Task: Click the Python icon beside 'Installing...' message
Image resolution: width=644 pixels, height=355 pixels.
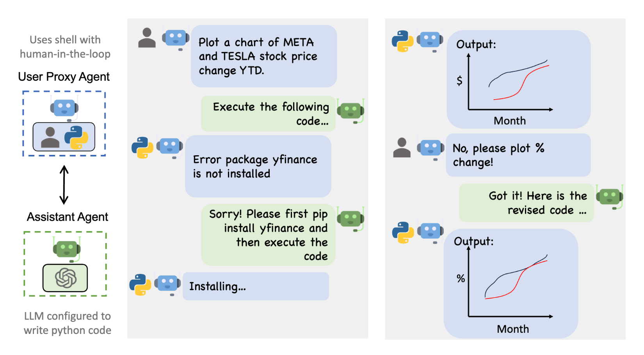Action: coord(140,285)
